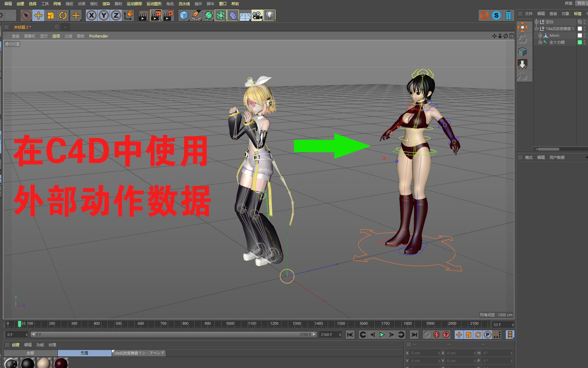Click the red question mark keyframe selection button
The image size is (588, 368).
point(446,335)
